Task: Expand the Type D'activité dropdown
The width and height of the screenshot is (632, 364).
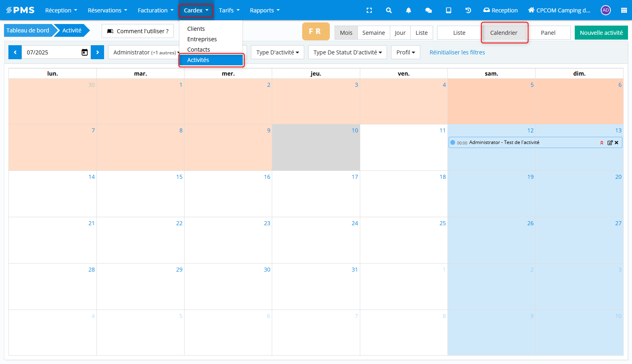Action: point(277,52)
